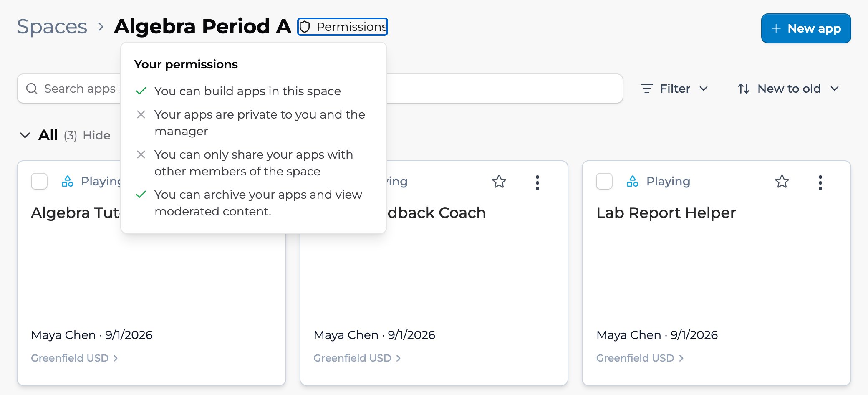Open the New to old sort dropdown
This screenshot has width=868, height=395.
click(788, 89)
